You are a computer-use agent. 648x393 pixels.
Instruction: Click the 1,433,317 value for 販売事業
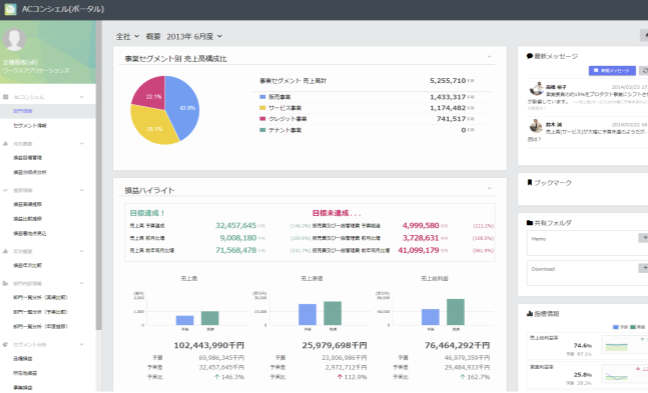point(448,97)
